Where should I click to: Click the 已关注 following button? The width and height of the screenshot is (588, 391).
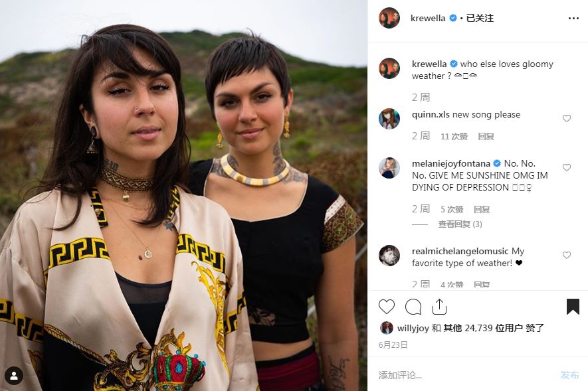click(480, 18)
